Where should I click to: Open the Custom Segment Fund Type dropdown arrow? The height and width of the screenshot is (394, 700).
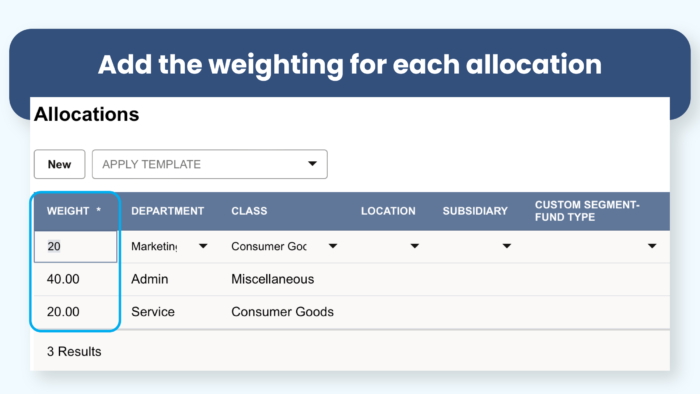[x=652, y=246]
